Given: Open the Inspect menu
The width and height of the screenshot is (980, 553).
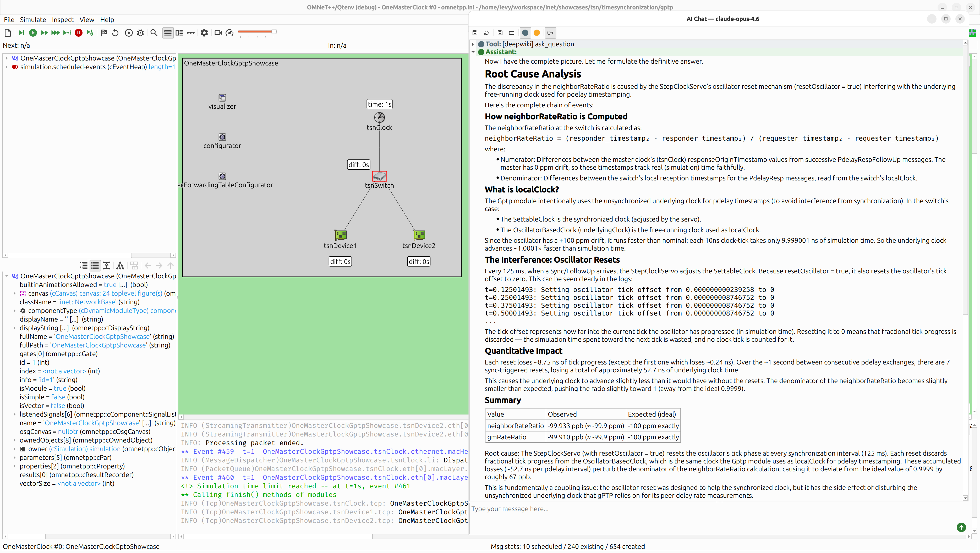Looking at the screenshot, I should click(x=62, y=20).
